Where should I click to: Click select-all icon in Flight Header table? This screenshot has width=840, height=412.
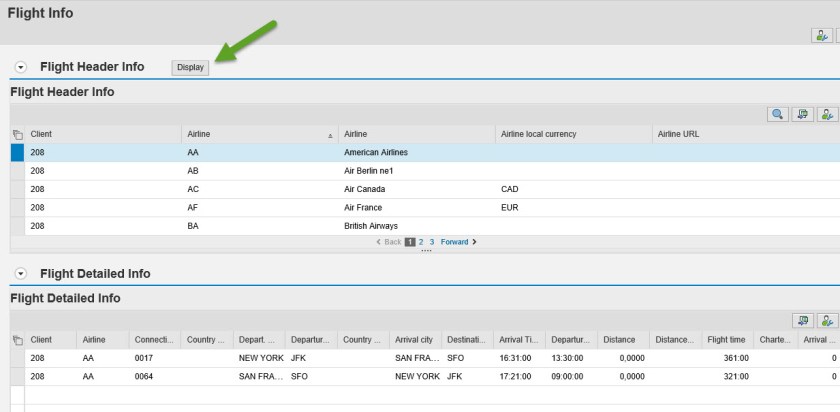coord(16,134)
